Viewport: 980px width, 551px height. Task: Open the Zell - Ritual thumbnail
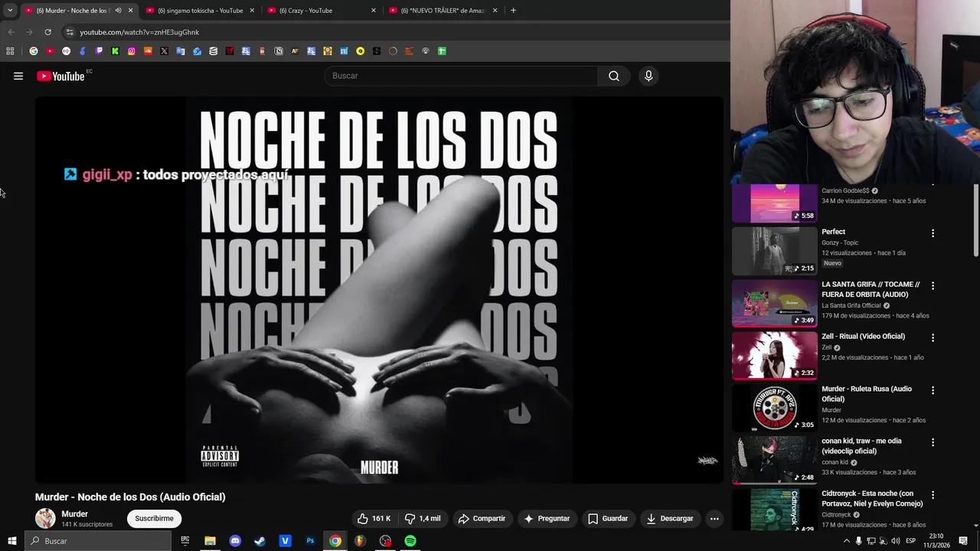774,356
